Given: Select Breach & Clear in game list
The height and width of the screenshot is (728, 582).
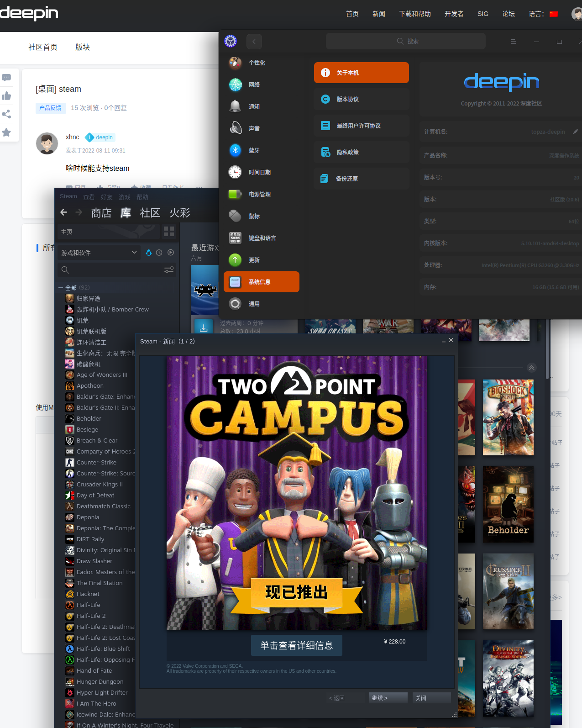Looking at the screenshot, I should point(97,441).
